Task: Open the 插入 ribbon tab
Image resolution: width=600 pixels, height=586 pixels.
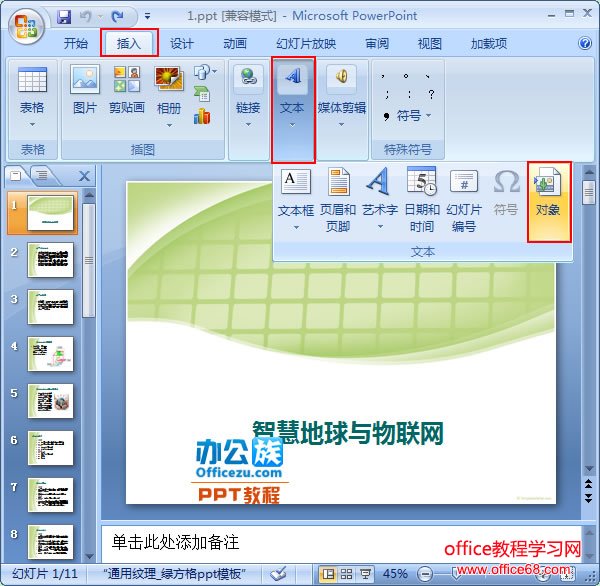Action: click(x=129, y=43)
